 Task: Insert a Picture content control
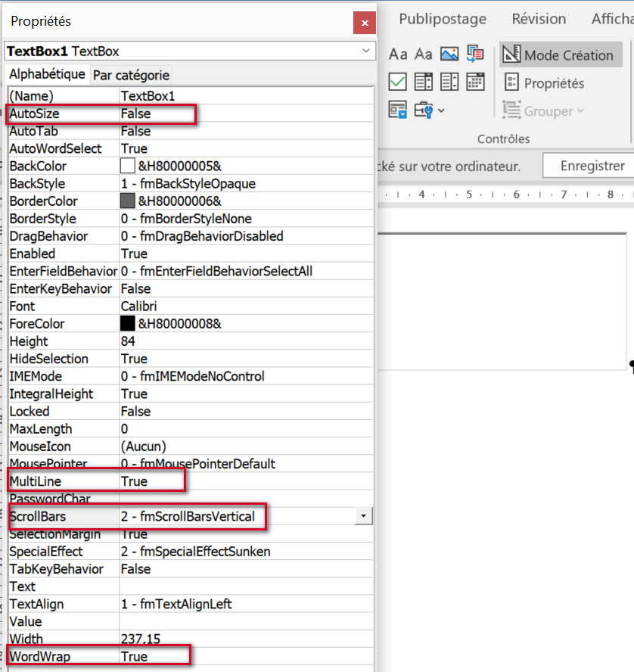[x=449, y=54]
